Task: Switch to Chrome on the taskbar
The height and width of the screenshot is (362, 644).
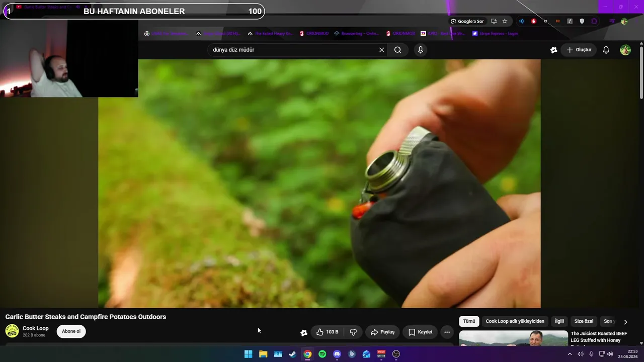Action: click(307, 354)
